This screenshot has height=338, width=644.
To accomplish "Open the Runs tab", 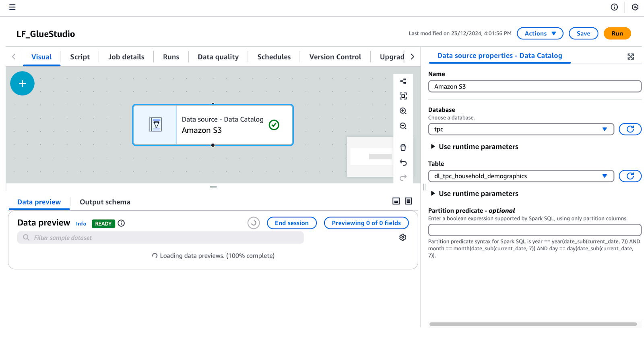I will click(171, 57).
